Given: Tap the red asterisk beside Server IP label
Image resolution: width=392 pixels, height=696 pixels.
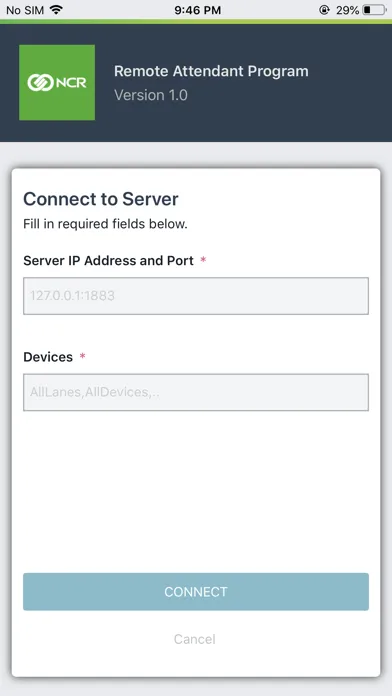Looking at the screenshot, I should click(x=203, y=260).
